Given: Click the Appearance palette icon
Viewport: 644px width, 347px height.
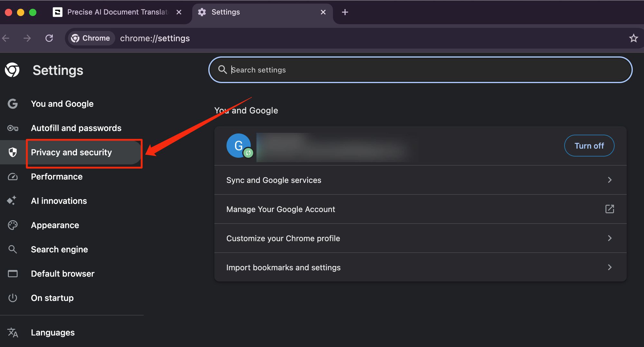Looking at the screenshot, I should [13, 225].
